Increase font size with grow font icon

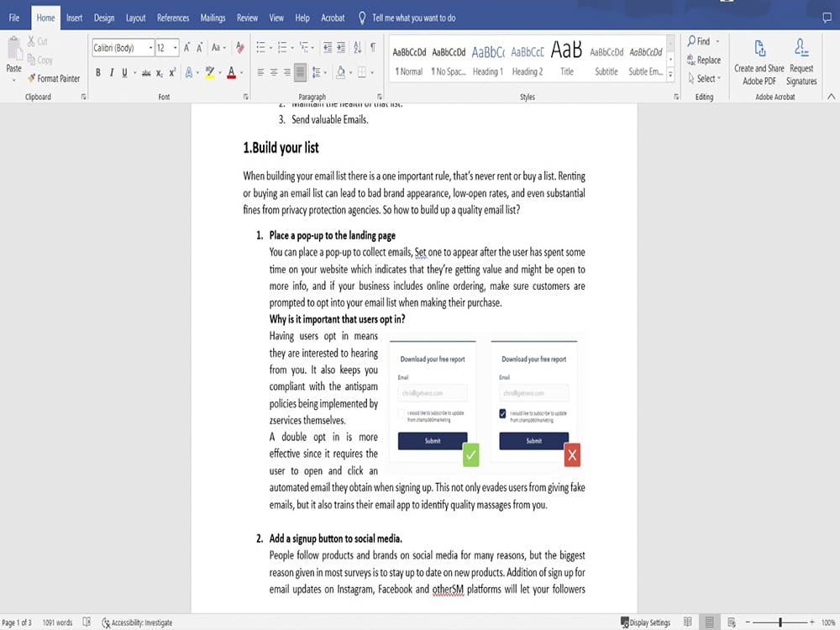point(186,48)
